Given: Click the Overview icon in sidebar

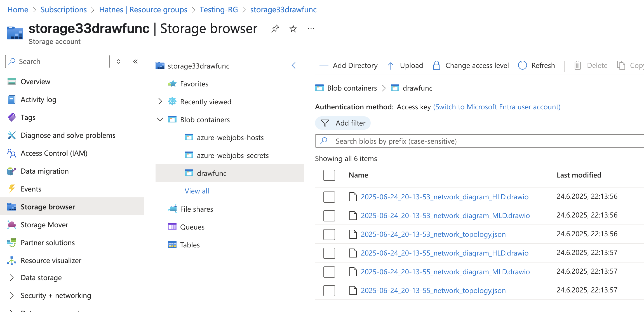Looking at the screenshot, I should click(x=12, y=82).
